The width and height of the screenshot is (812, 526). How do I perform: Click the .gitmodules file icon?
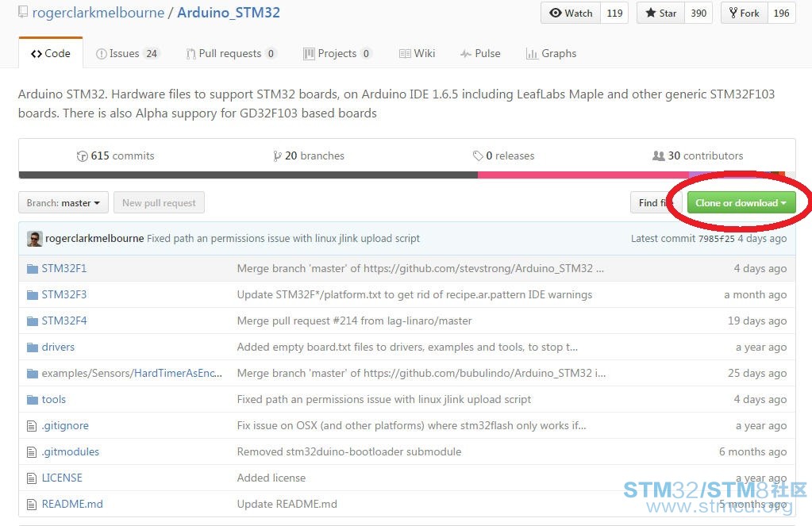coord(32,452)
